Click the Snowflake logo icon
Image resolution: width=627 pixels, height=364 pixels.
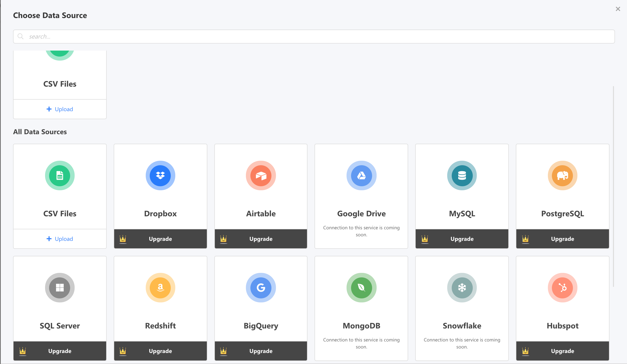pos(462,288)
